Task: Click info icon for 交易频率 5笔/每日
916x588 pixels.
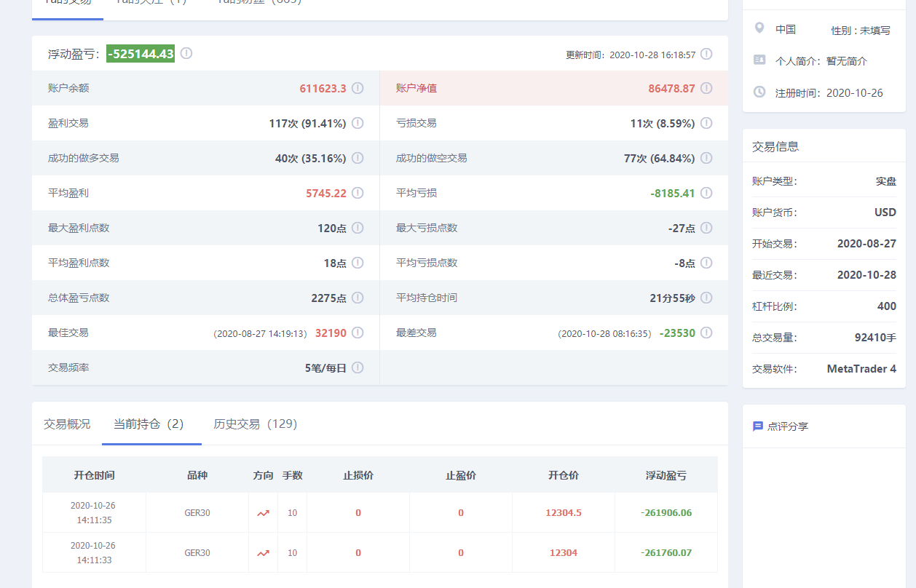Action: pyautogui.click(x=358, y=367)
